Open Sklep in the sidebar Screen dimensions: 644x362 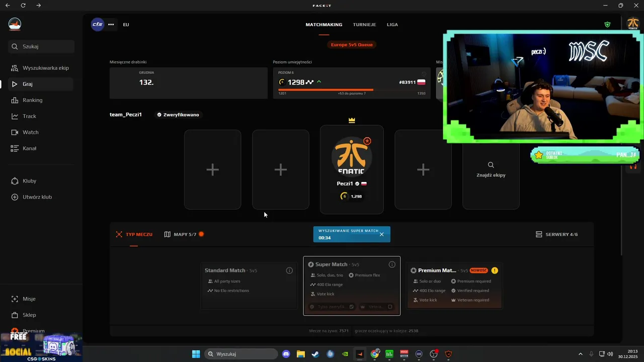coord(40,315)
